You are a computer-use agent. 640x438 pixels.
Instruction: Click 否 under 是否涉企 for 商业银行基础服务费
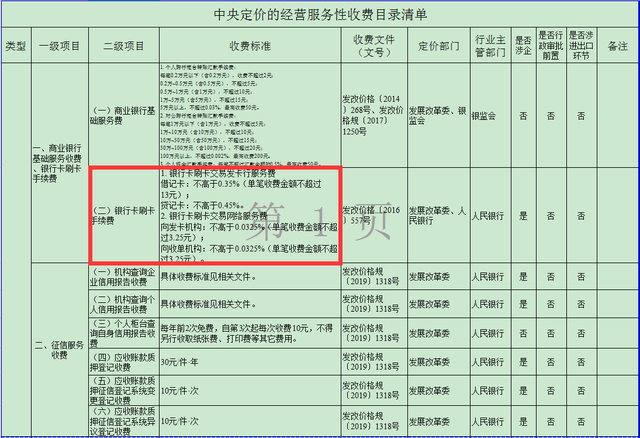pyautogui.click(x=523, y=116)
